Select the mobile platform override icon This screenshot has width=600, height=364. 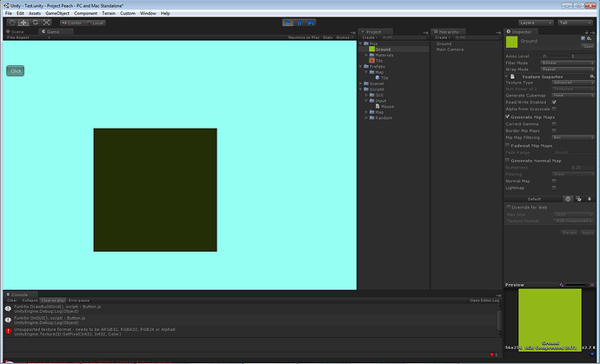(590, 199)
